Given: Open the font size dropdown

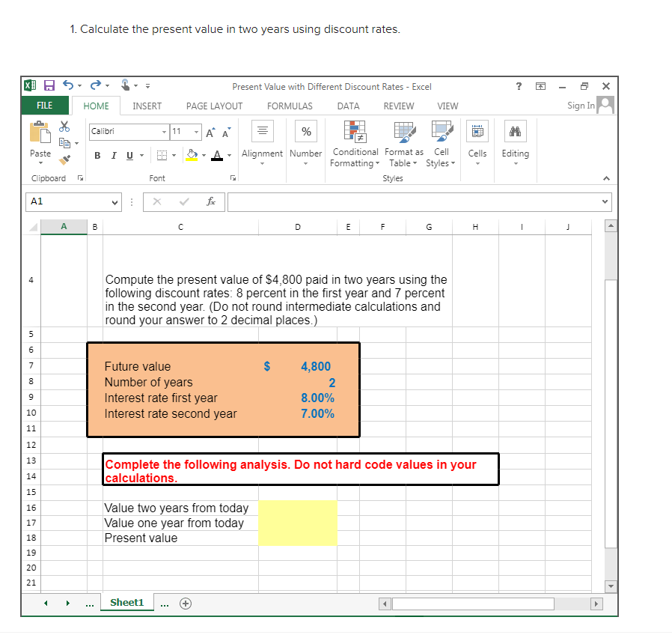Looking at the screenshot, I should (x=196, y=133).
